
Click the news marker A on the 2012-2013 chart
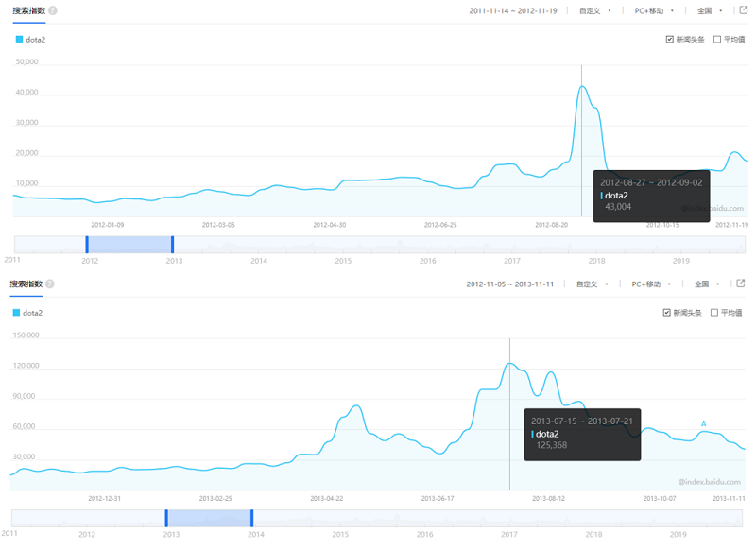pyautogui.click(x=703, y=424)
